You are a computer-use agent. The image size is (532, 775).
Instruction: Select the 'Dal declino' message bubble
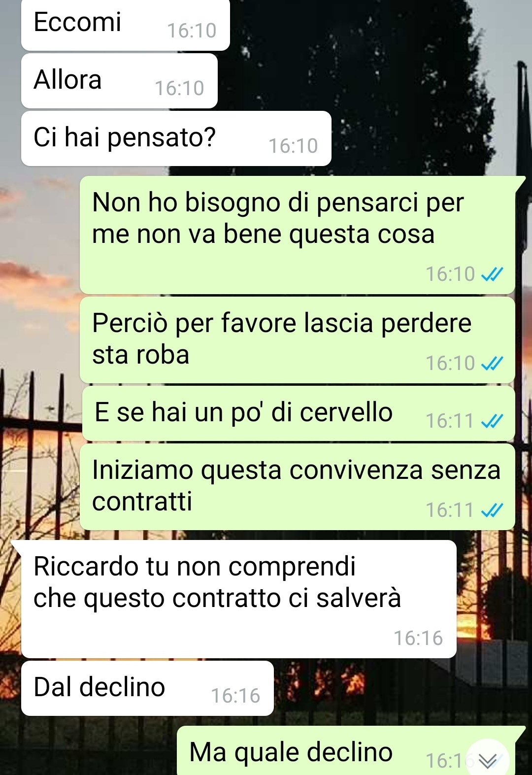[x=147, y=688]
